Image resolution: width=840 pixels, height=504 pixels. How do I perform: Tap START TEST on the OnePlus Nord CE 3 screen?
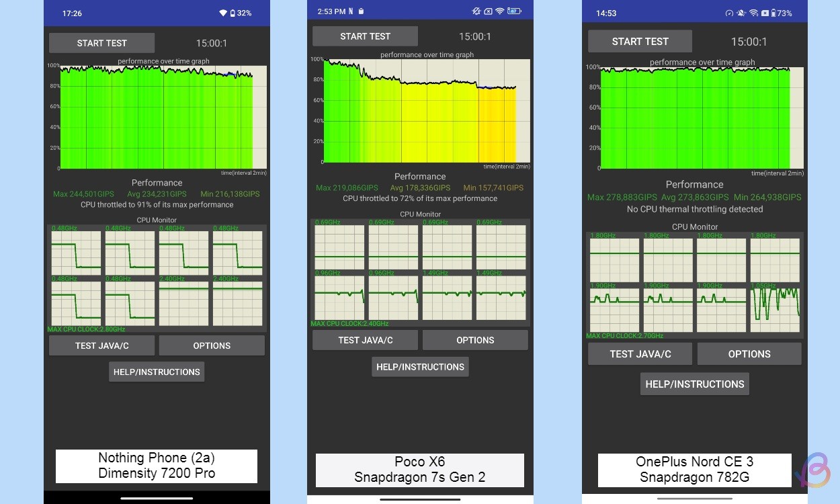coord(640,41)
